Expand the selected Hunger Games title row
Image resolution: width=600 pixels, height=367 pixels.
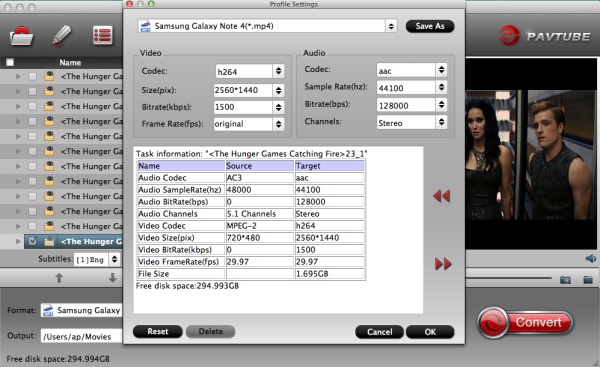point(18,241)
